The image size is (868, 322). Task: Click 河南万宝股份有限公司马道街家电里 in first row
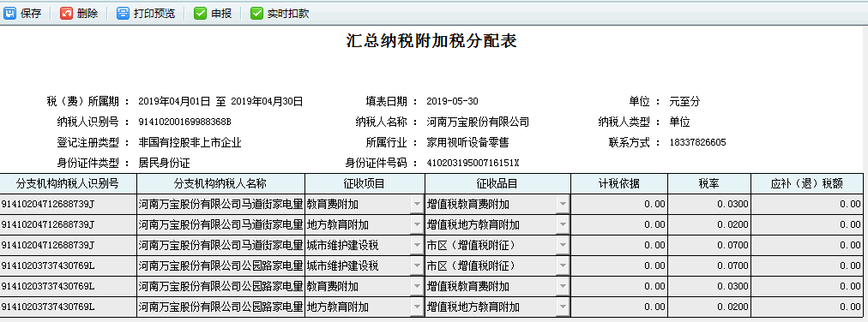(220, 205)
